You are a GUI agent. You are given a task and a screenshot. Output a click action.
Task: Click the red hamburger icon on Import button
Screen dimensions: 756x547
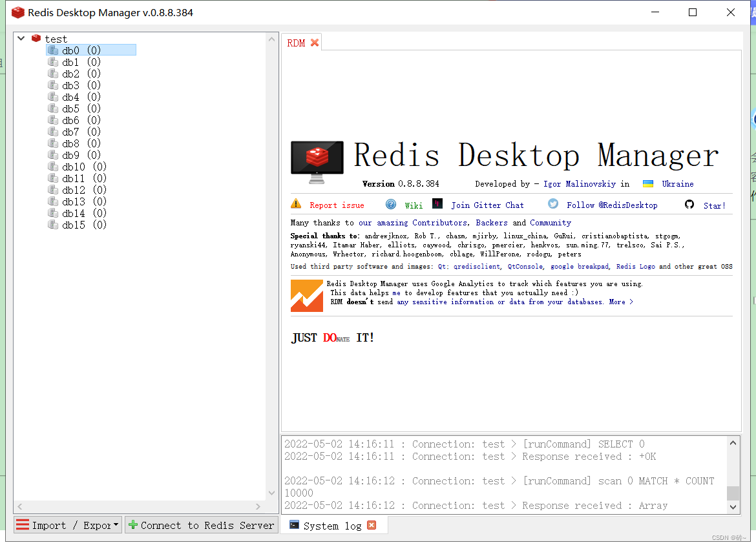[23, 525]
